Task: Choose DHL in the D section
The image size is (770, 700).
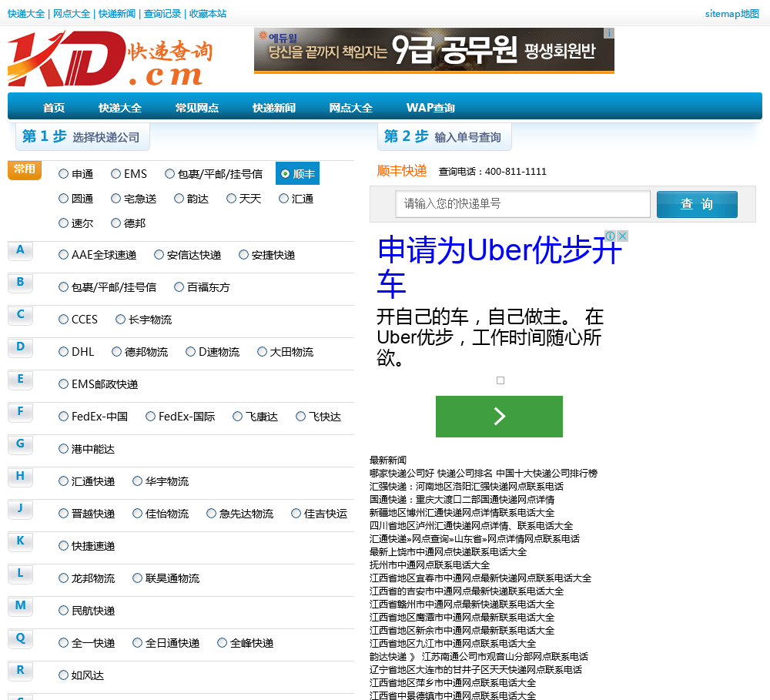Action: (63, 352)
